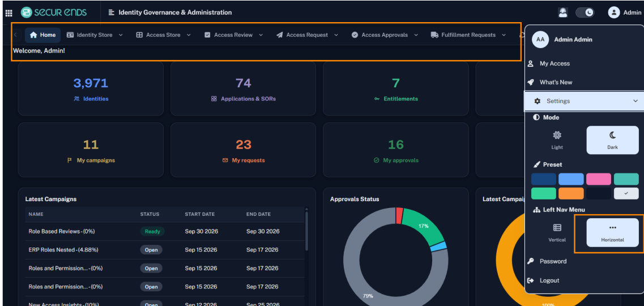
Task: Open the 7 Entitlements card
Action: (395, 89)
